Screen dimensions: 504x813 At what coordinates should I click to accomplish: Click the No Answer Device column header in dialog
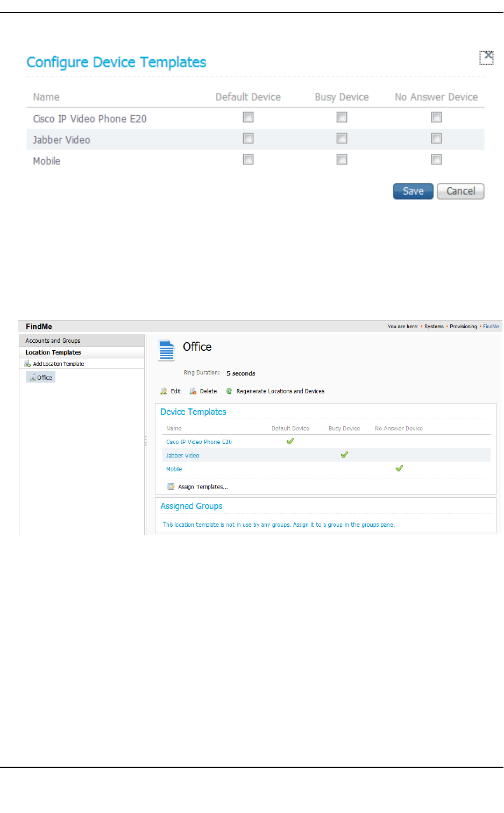[x=436, y=97]
